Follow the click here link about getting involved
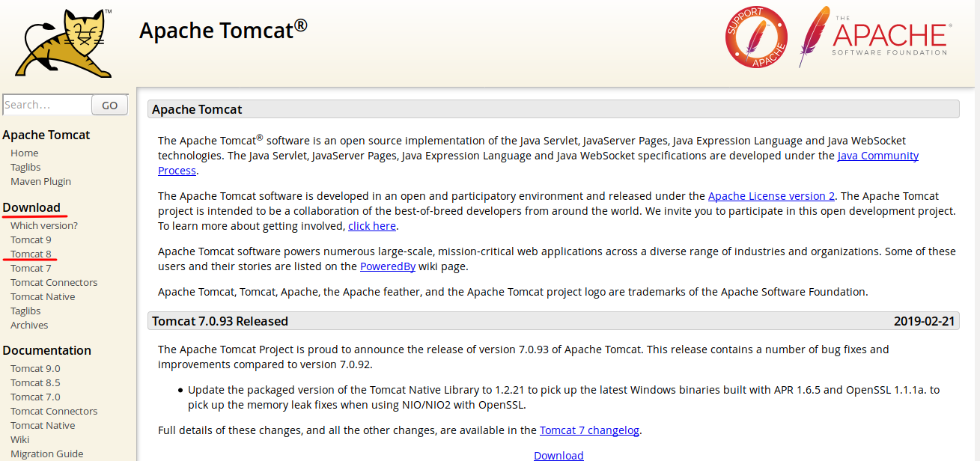This screenshot has height=461, width=980. click(371, 225)
